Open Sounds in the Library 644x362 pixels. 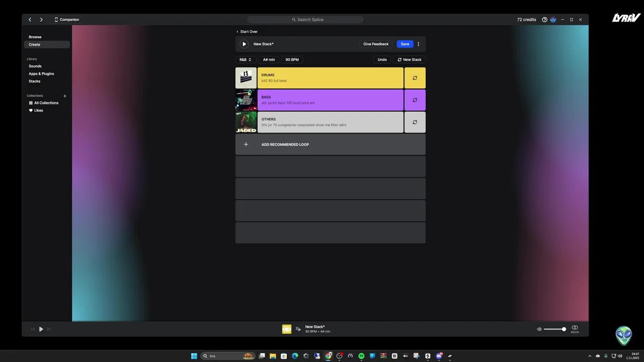coord(35,66)
